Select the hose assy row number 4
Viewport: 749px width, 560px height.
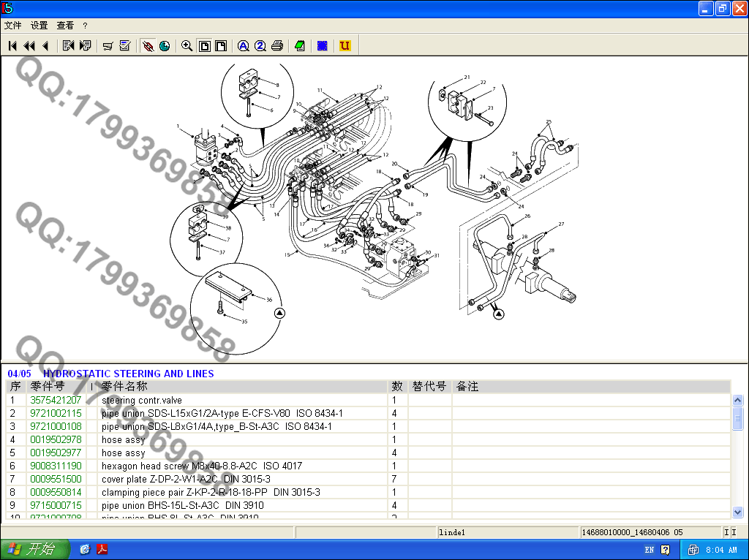[123, 440]
